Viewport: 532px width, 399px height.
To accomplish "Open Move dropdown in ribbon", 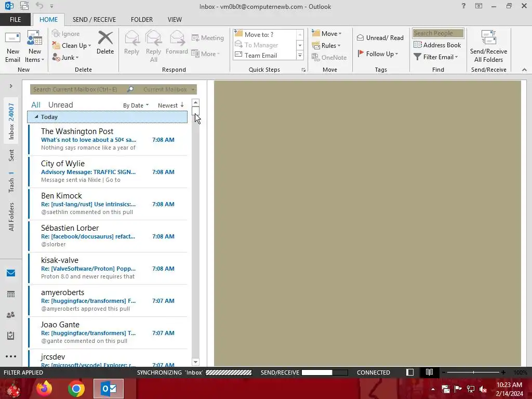I will click(327, 34).
